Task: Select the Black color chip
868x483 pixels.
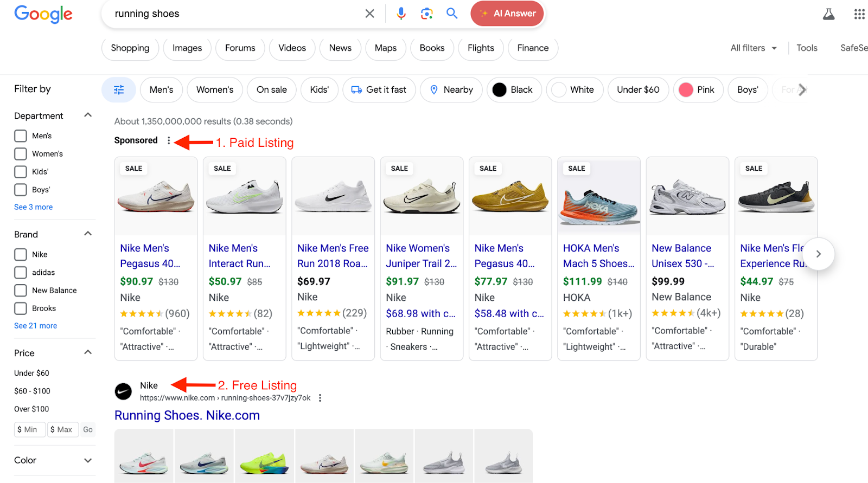Action: [514, 89]
